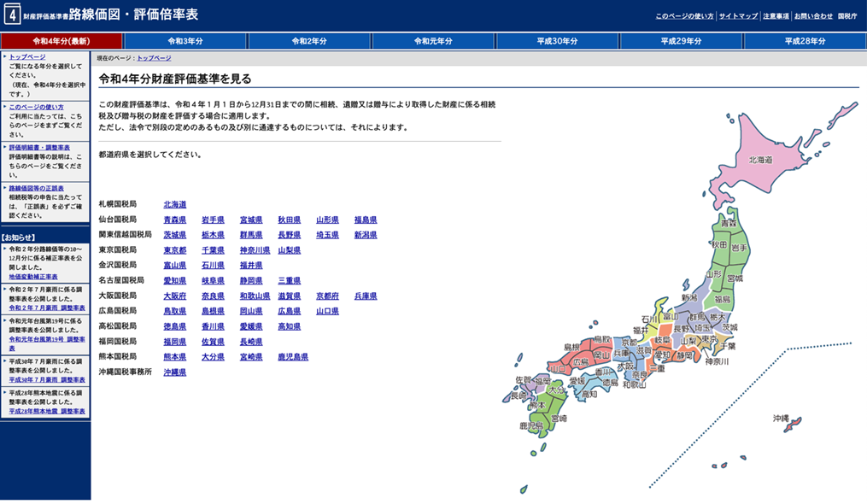Choose the 高知県 link
The width and height of the screenshot is (867, 504).
pyautogui.click(x=290, y=327)
